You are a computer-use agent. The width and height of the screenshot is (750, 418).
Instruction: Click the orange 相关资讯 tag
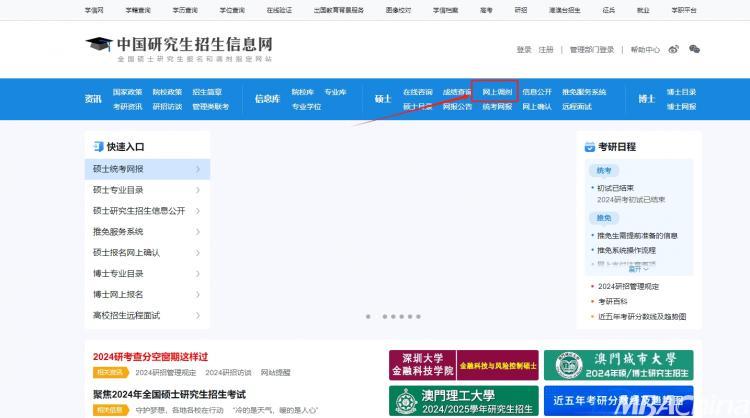110,372
